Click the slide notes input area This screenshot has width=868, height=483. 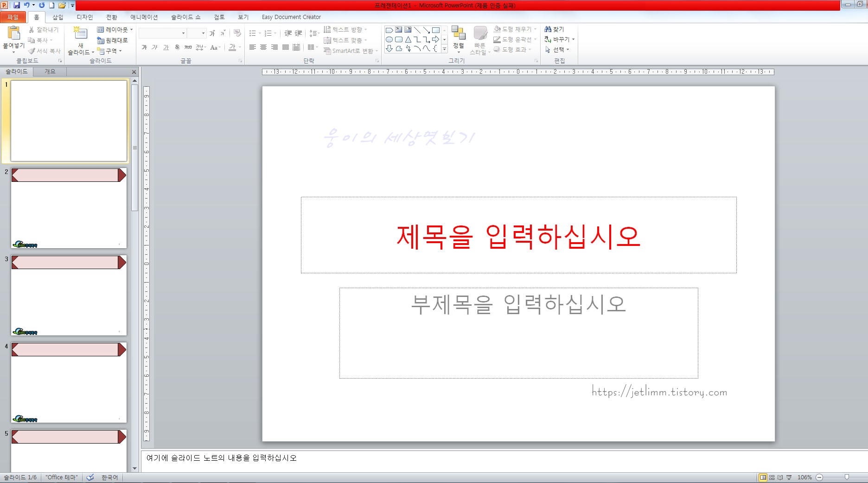click(504, 461)
